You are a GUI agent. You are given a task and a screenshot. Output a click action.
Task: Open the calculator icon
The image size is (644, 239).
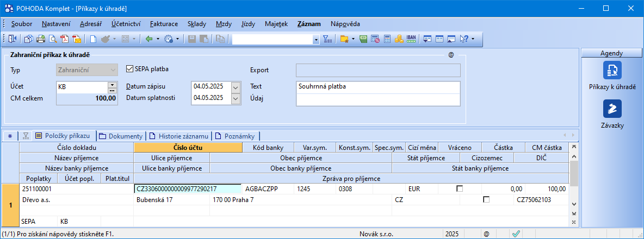(x=387, y=39)
